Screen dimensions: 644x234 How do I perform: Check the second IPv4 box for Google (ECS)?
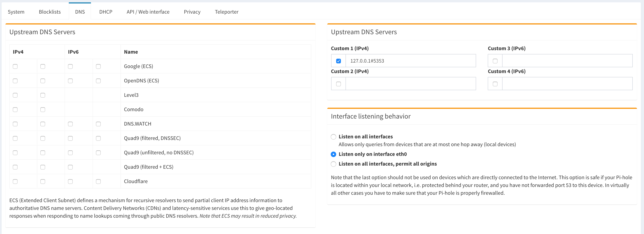tap(43, 66)
